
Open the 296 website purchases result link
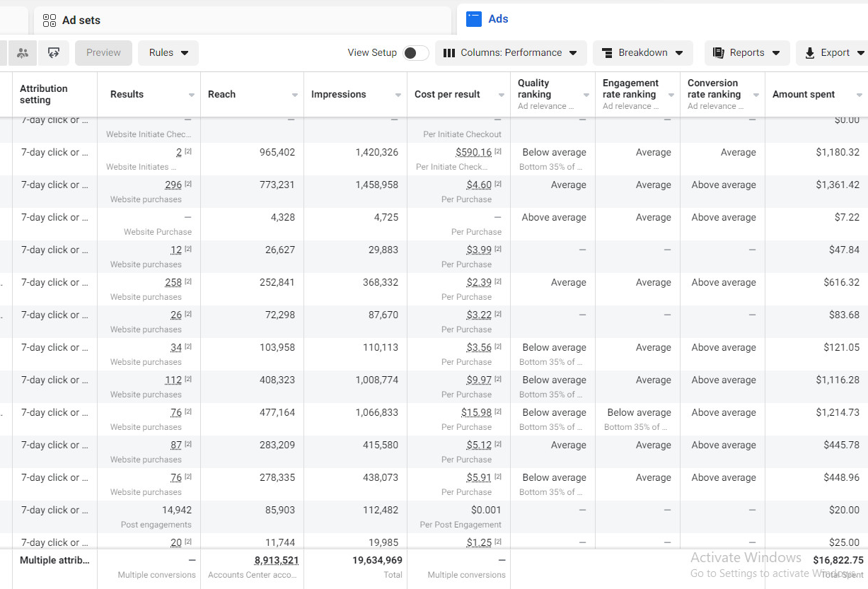(173, 185)
